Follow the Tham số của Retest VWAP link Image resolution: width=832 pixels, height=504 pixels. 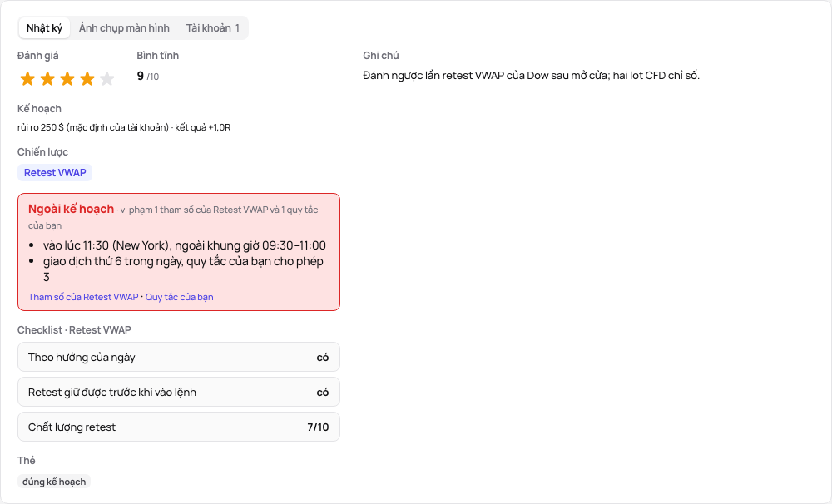point(83,297)
